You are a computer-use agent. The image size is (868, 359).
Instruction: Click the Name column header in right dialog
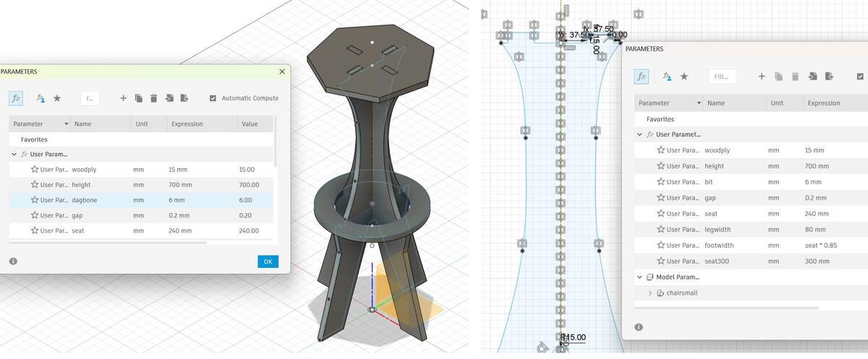pyautogui.click(x=733, y=103)
